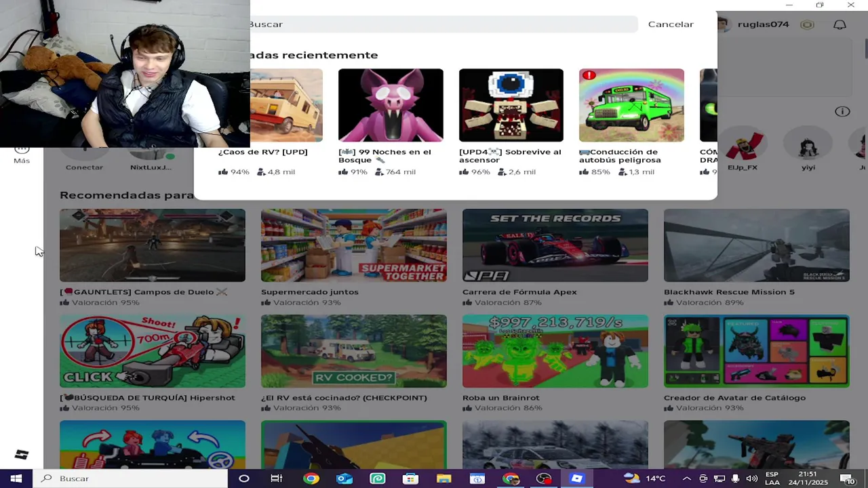Click the 'Recomendadas para' section heading
The width and height of the screenshot is (868, 488).
point(127,195)
